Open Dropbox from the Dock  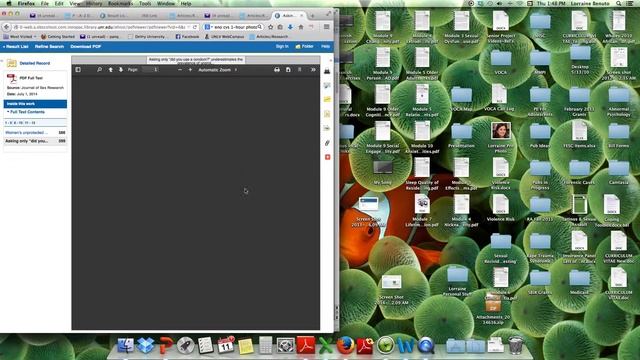[x=145, y=346]
